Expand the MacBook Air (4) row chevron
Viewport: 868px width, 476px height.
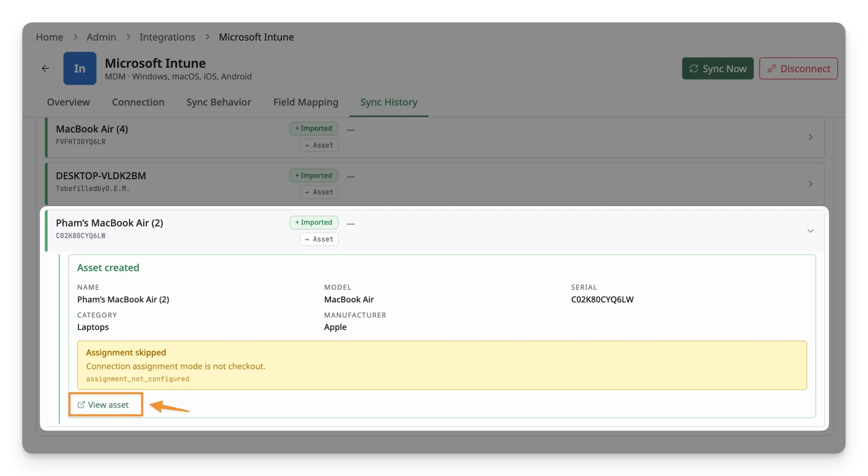tap(810, 137)
